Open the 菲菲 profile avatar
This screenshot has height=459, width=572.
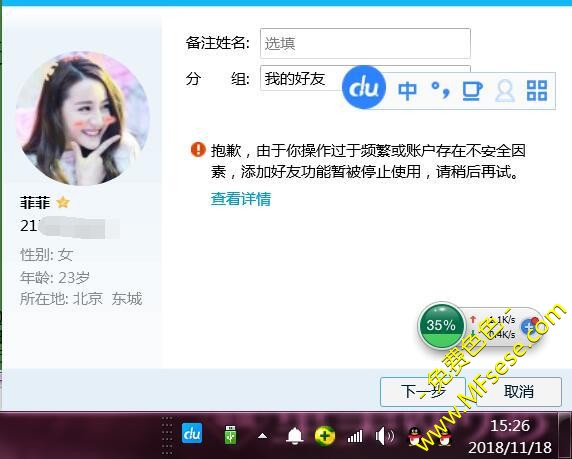click(x=82, y=118)
